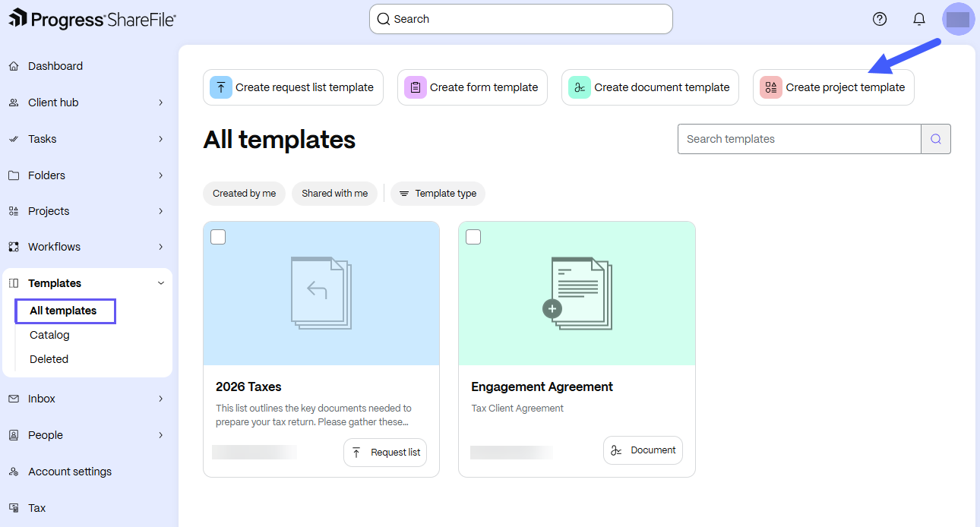The height and width of the screenshot is (527, 980).
Task: Expand the Workflows chevron
Action: point(161,247)
